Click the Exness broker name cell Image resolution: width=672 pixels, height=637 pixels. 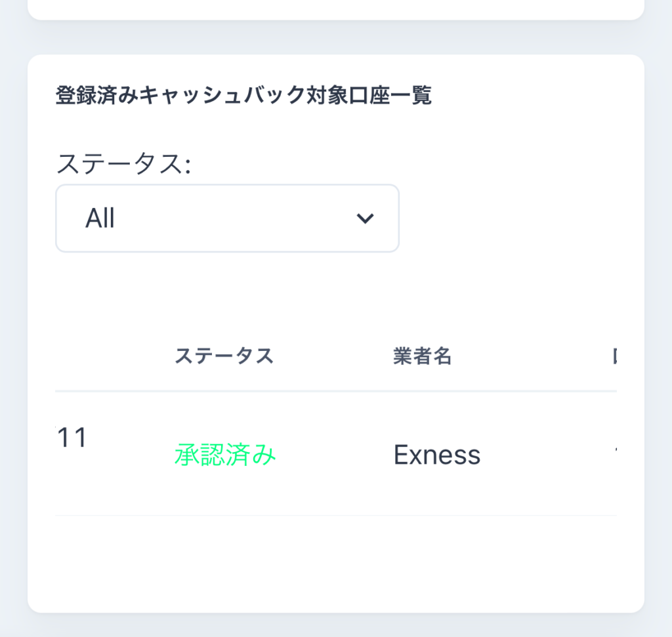[436, 455]
